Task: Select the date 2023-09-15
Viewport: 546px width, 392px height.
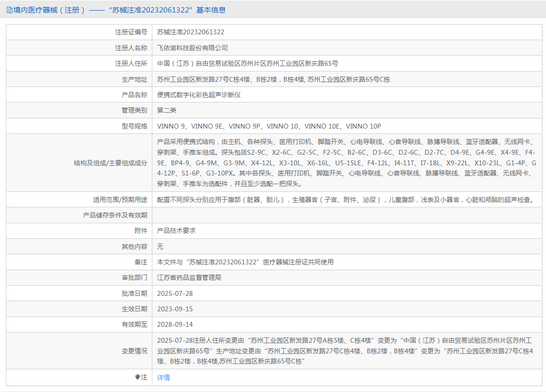Action: pyautogui.click(x=175, y=309)
